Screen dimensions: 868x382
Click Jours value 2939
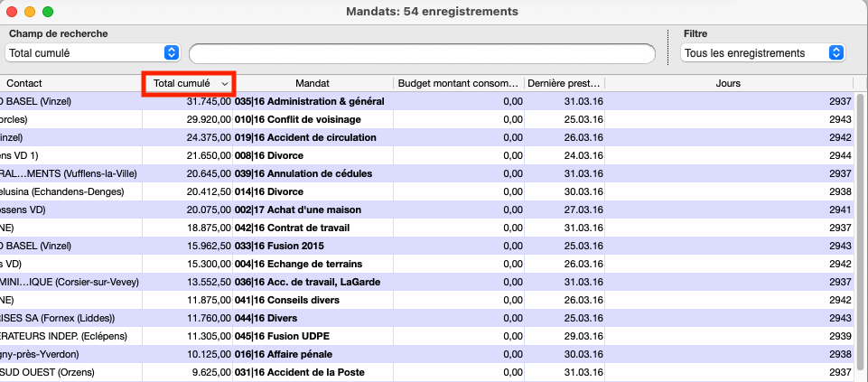point(840,336)
